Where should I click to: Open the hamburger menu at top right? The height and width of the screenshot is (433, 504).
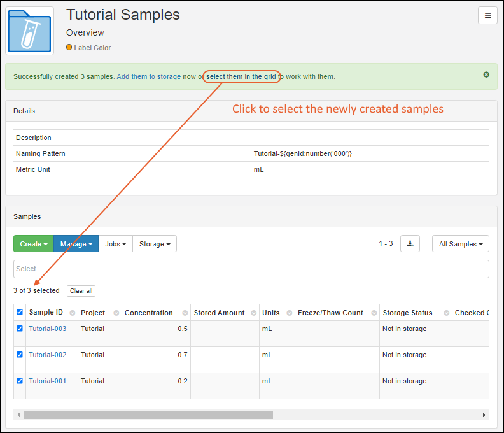[x=487, y=16]
